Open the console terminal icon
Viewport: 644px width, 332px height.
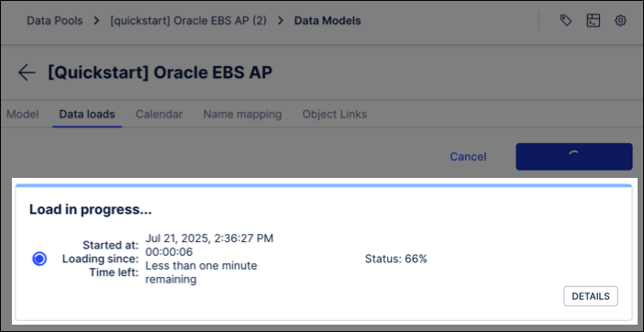tap(593, 20)
